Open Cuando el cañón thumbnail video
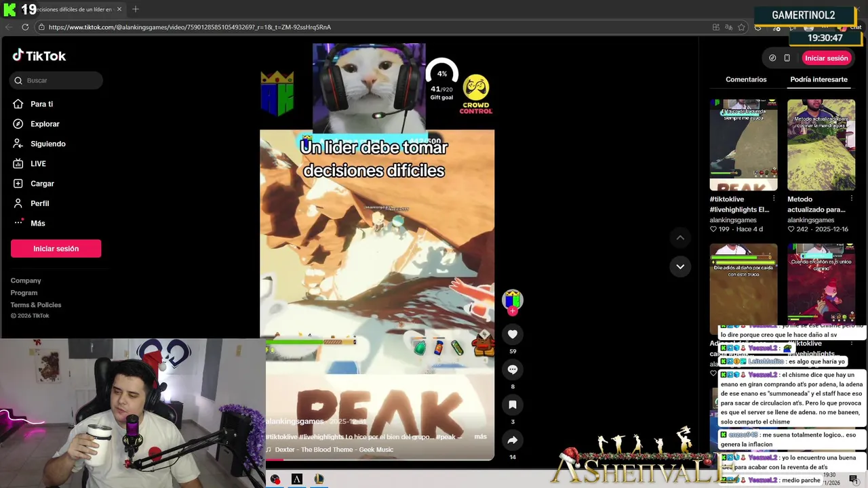 click(821, 285)
